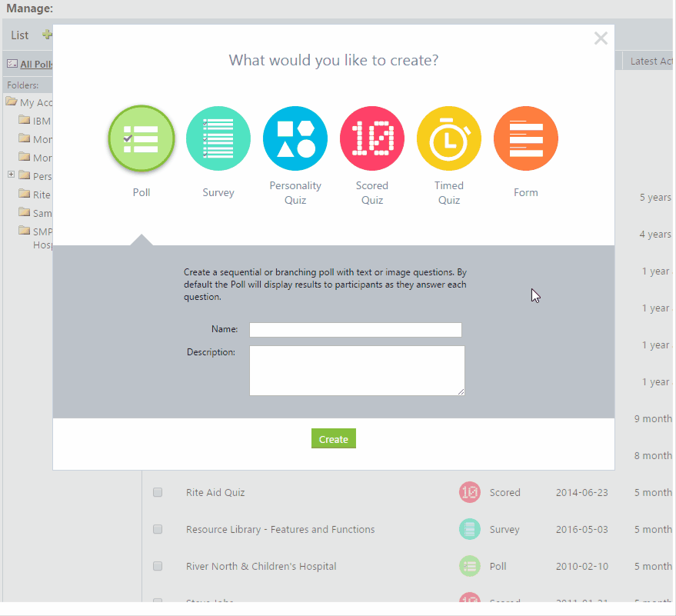Click the date 2016-05-03
The width and height of the screenshot is (676, 616).
tap(582, 529)
